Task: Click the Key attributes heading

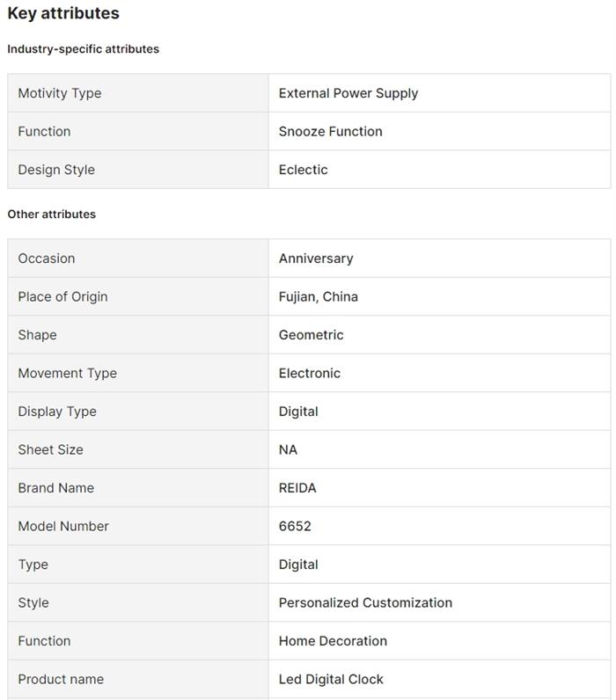Action: [63, 14]
